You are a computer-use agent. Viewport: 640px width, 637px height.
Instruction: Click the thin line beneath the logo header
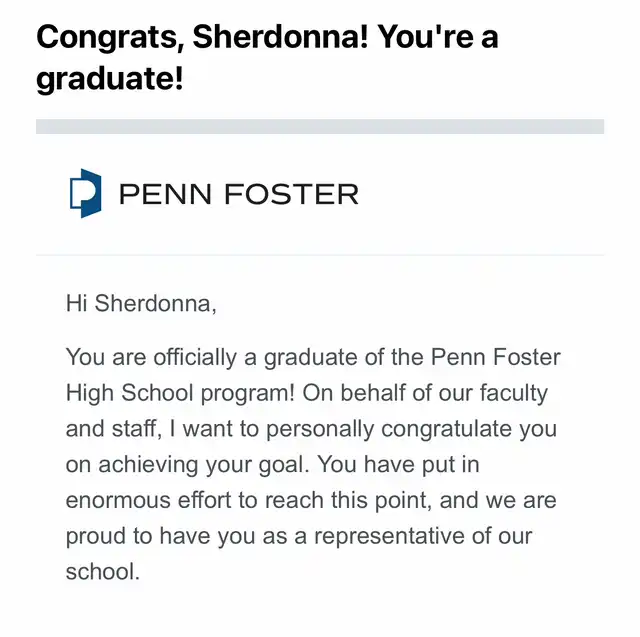tap(320, 255)
